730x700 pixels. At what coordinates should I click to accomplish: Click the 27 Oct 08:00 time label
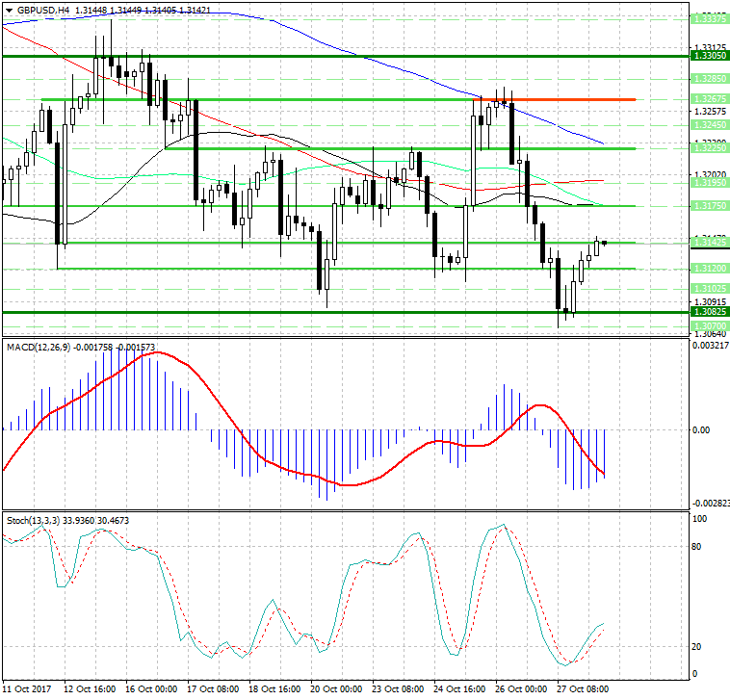(x=584, y=689)
